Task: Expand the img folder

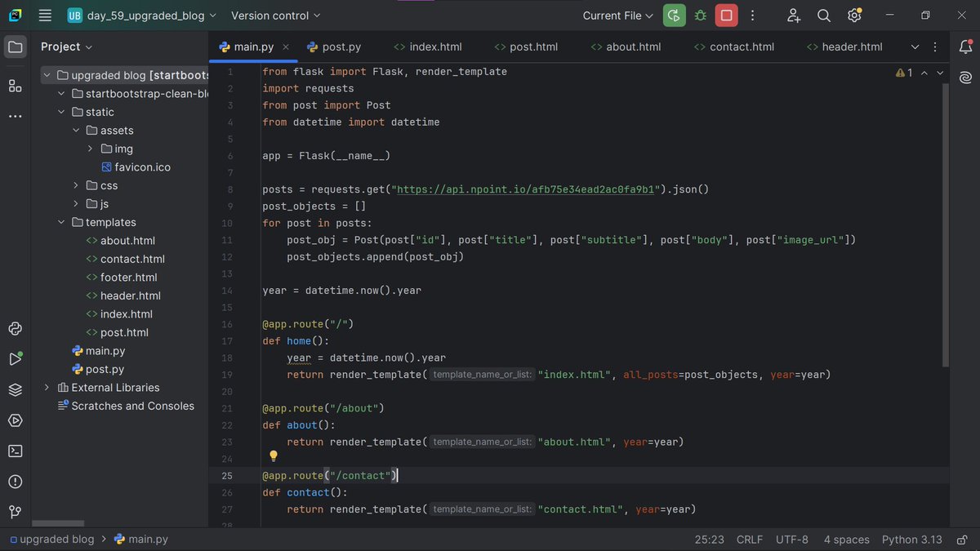Action: tap(90, 149)
